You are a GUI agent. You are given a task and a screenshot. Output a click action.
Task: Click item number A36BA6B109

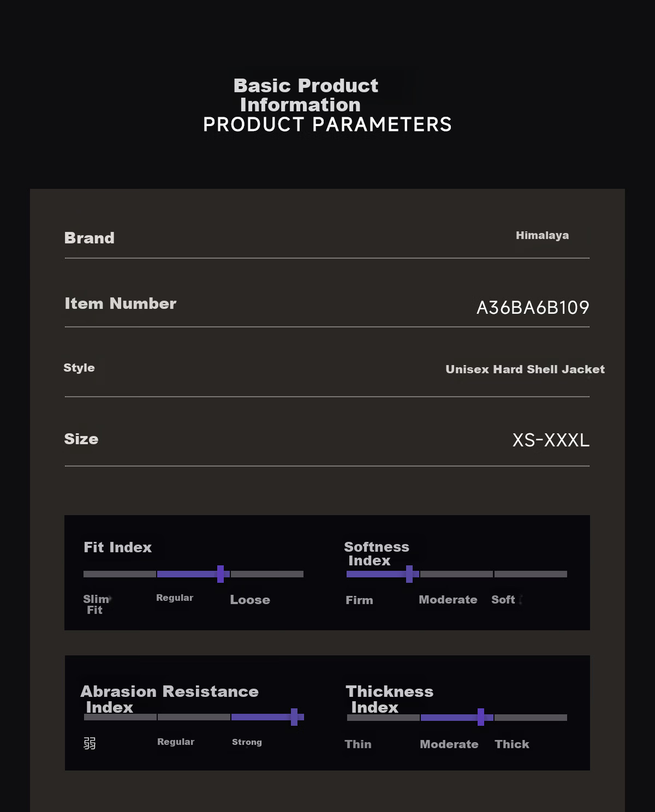(x=533, y=308)
